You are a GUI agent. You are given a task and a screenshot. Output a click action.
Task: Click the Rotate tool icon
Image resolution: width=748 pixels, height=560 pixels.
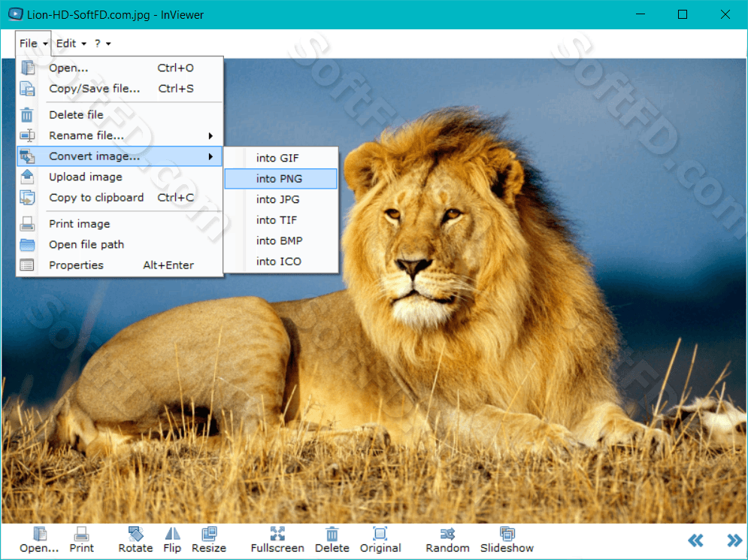[x=135, y=533]
